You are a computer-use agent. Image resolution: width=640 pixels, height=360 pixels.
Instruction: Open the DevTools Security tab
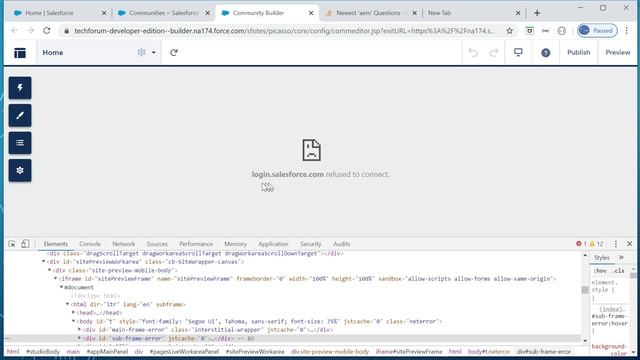pyautogui.click(x=311, y=244)
